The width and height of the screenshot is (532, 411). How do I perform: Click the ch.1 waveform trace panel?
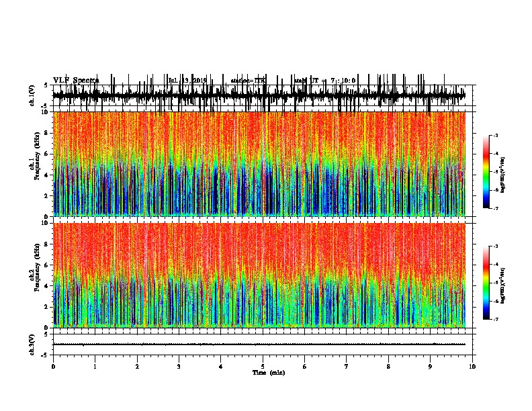pos(262,95)
